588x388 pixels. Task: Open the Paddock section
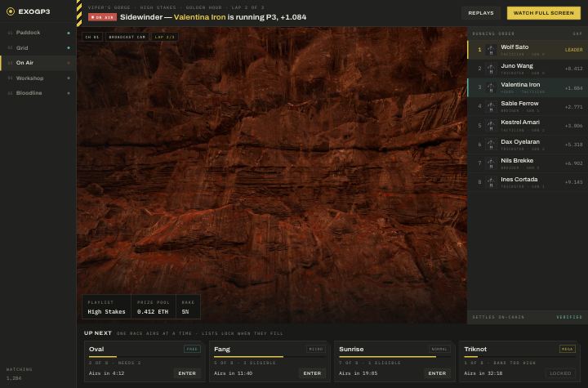coord(38,33)
